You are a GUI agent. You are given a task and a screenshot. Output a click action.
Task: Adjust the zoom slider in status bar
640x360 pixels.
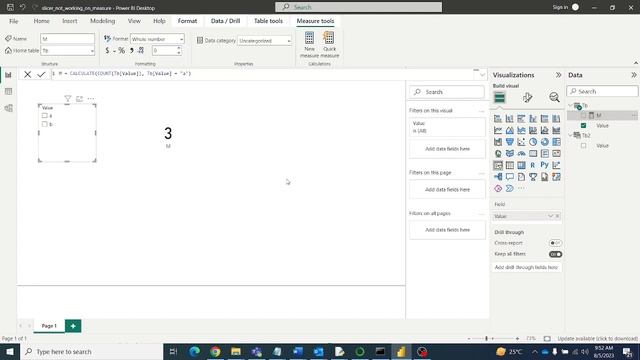[x=487, y=338]
